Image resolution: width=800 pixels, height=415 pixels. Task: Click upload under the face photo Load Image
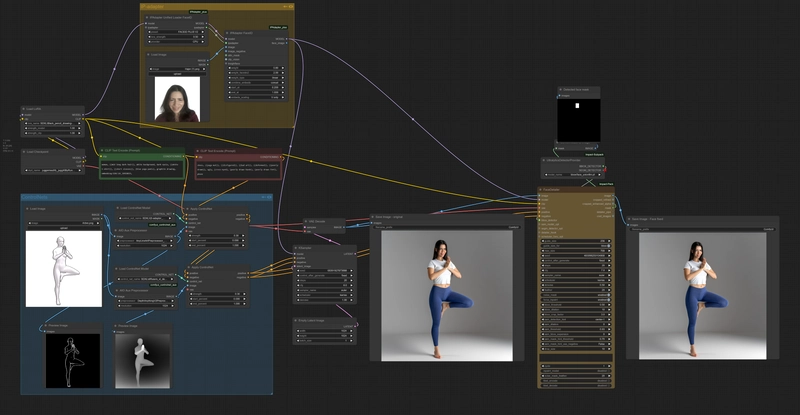click(x=177, y=74)
